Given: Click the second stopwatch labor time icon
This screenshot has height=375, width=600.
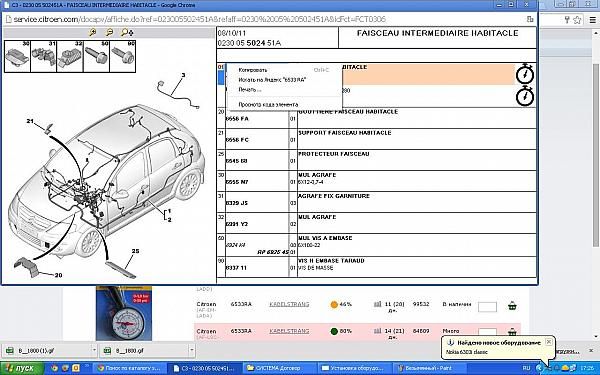Looking at the screenshot, I should 525,96.
